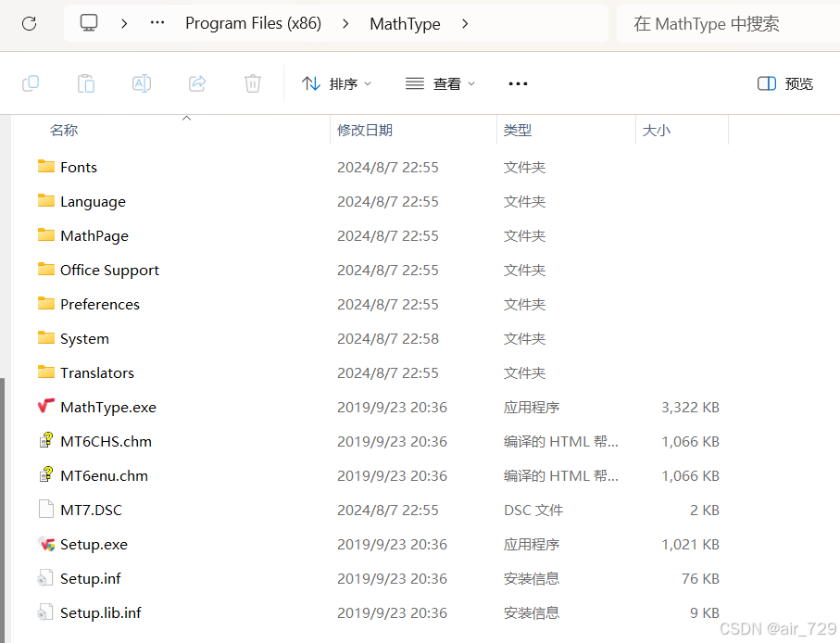Click the Setup.lib.inf file icon

coord(45,612)
